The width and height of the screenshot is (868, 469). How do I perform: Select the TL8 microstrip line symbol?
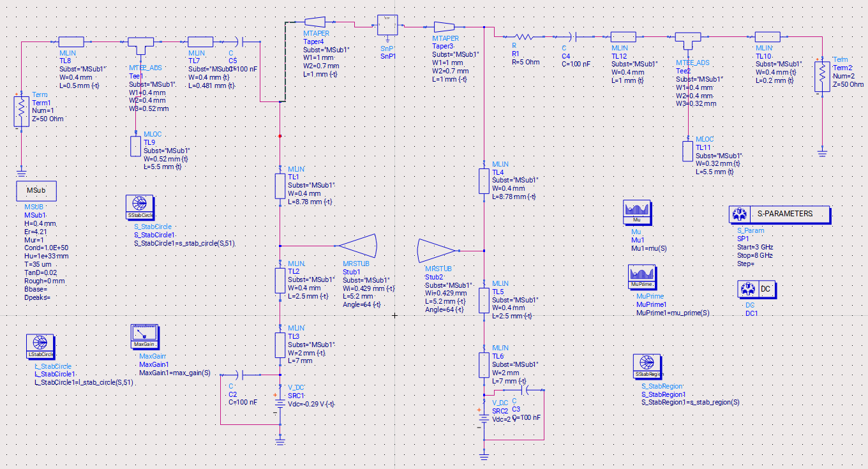[71, 41]
